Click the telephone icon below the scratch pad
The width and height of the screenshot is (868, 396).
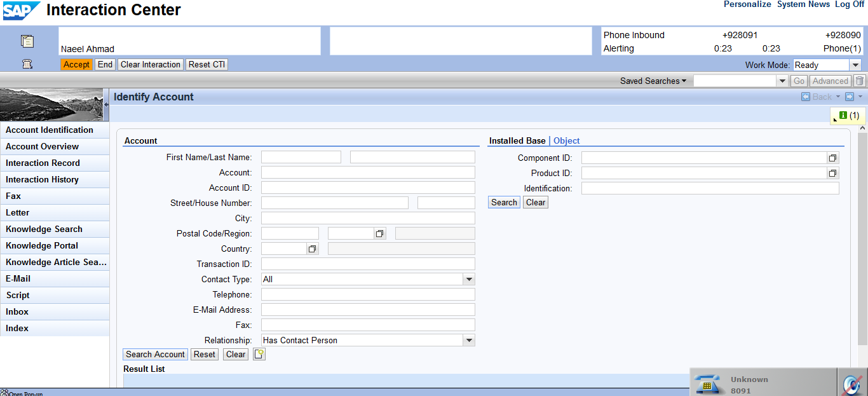pyautogui.click(x=27, y=64)
